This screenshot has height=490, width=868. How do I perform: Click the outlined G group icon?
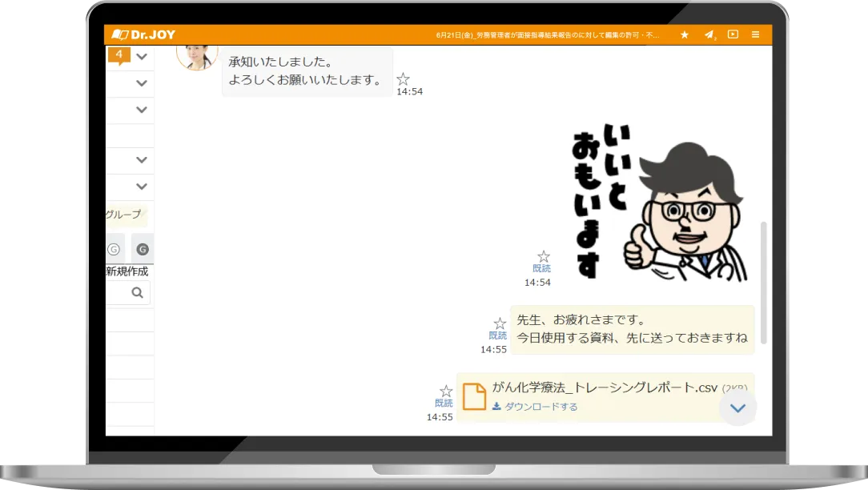pos(114,249)
